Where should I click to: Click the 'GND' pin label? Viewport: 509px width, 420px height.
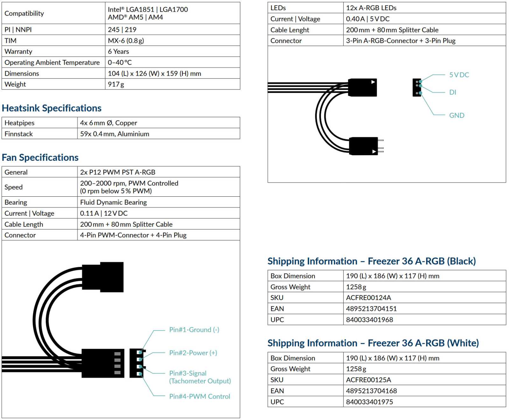457,115
